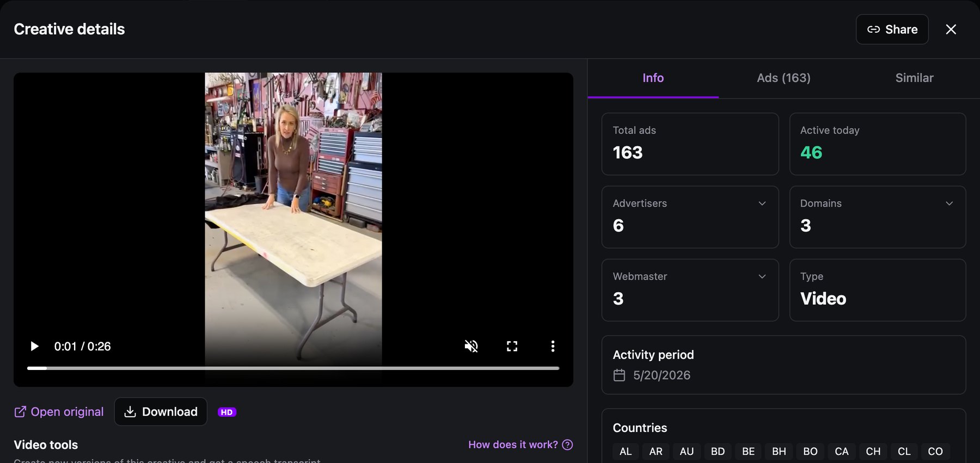
Task: Open original creative link
Action: (59, 412)
